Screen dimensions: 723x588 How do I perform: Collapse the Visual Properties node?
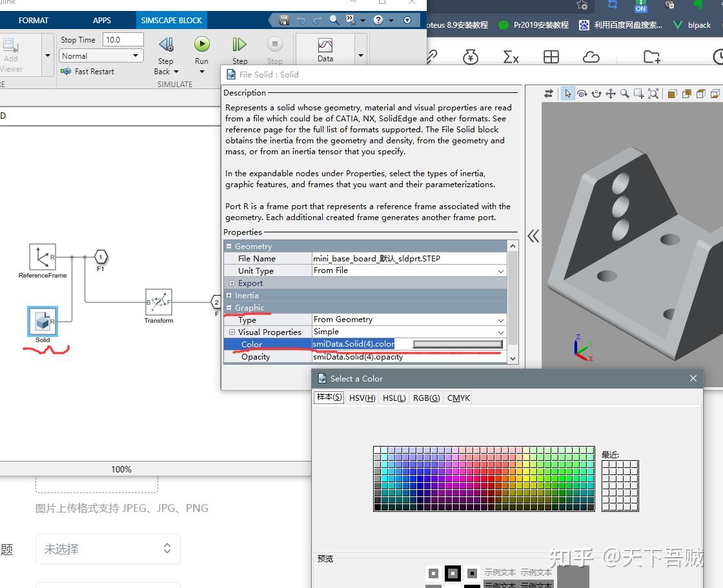coord(232,332)
